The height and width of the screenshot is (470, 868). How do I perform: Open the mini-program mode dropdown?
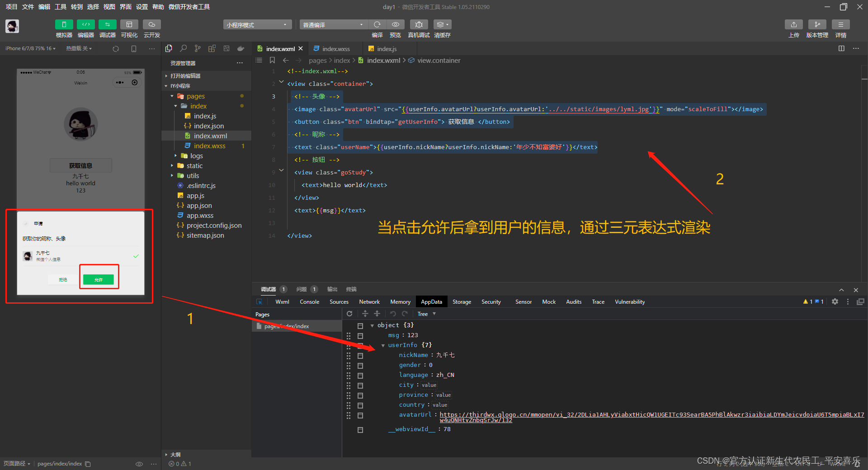pyautogui.click(x=257, y=25)
